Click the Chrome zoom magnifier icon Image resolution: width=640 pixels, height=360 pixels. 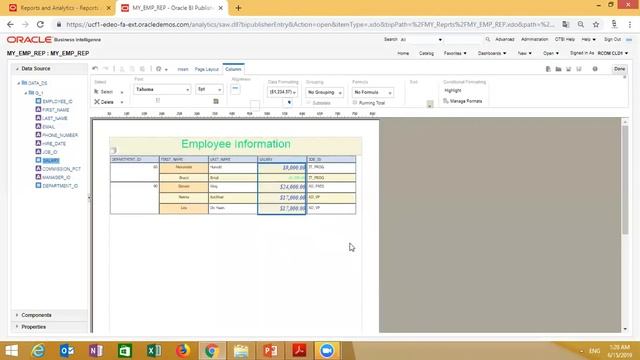(581, 24)
